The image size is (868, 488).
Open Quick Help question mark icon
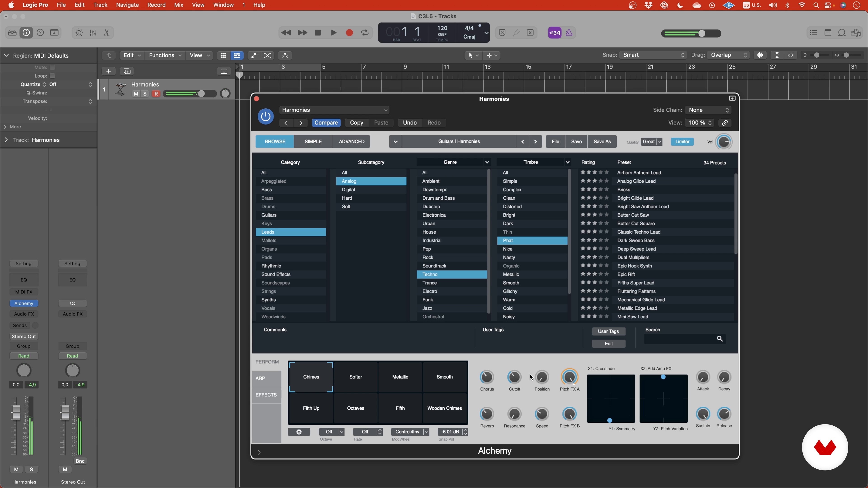40,33
